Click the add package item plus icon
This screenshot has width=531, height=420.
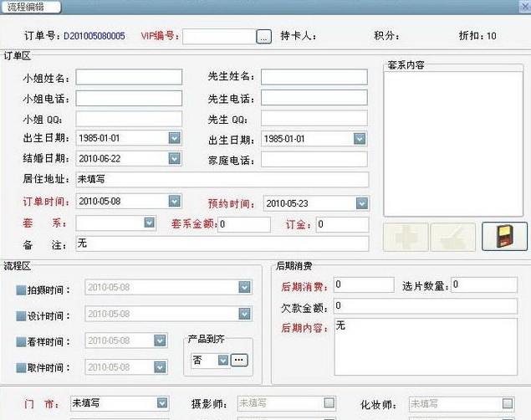(x=406, y=237)
